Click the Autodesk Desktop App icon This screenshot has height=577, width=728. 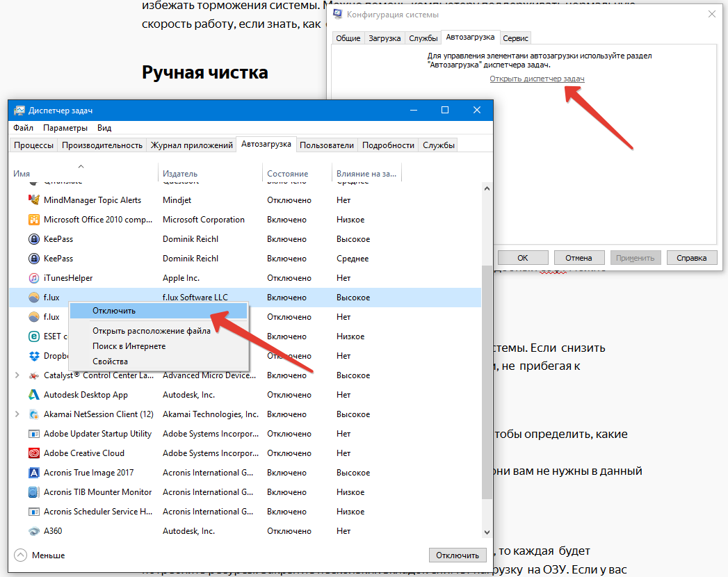[x=34, y=395]
